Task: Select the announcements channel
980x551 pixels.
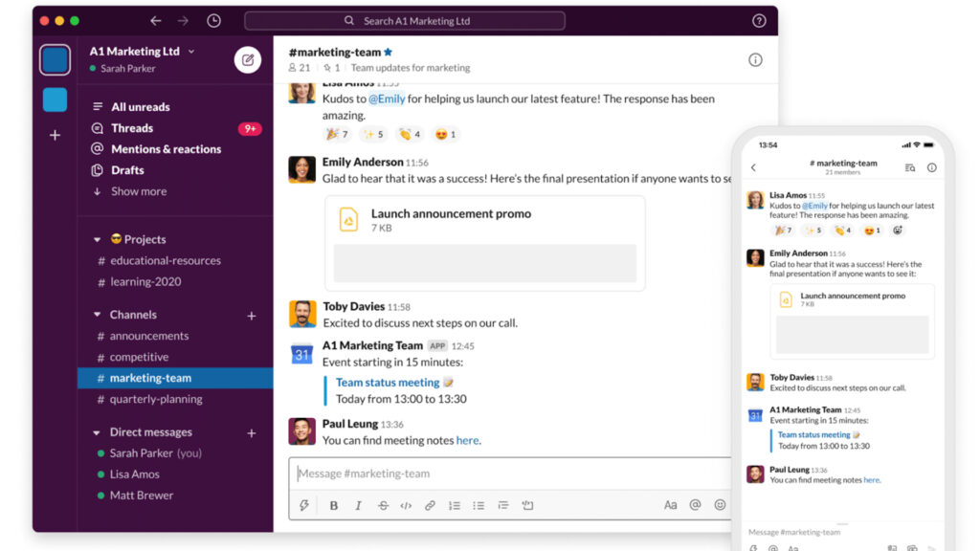Action: point(148,336)
